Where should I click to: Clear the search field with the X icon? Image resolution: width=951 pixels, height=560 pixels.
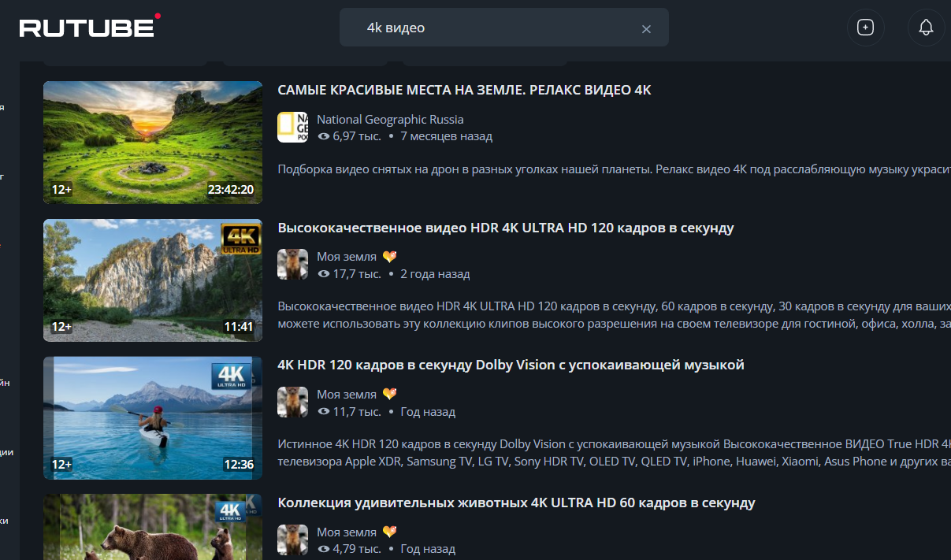pyautogui.click(x=646, y=29)
